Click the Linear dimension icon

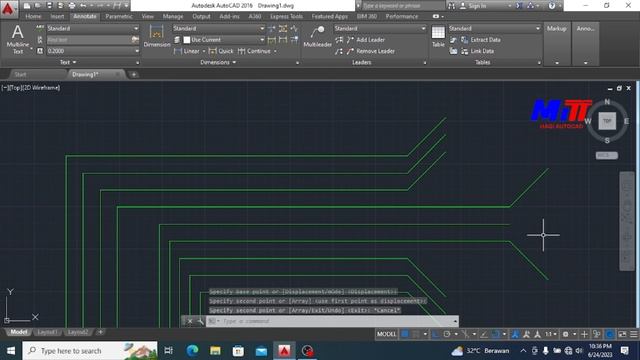click(178, 51)
